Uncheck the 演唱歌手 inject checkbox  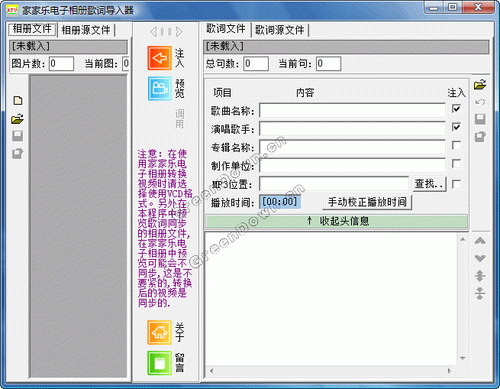456,127
